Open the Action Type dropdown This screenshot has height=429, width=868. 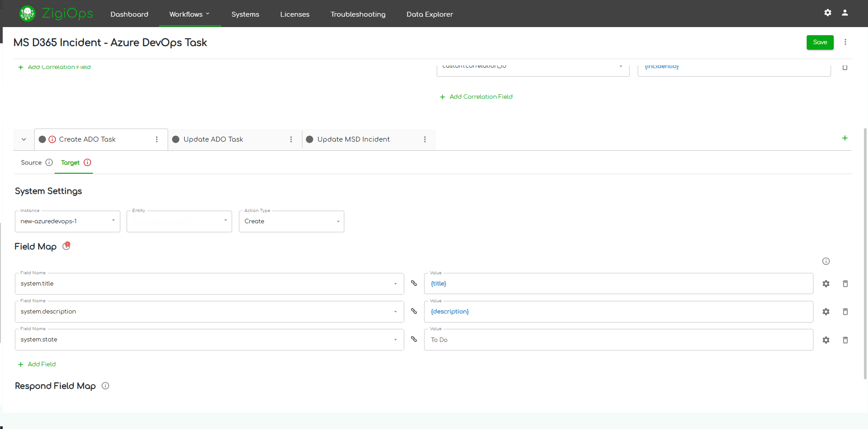click(x=292, y=221)
